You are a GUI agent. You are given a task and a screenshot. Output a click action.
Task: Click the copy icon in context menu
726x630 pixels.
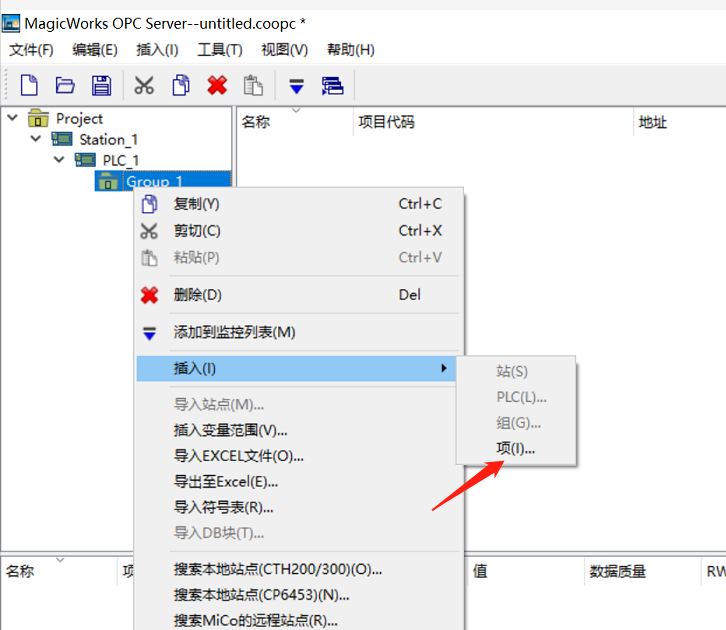(x=149, y=204)
